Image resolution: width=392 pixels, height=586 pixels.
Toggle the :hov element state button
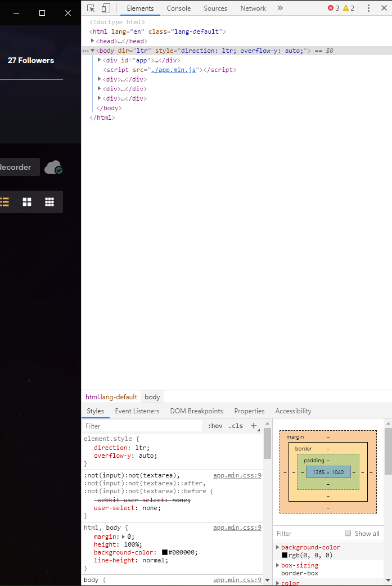tap(215, 426)
